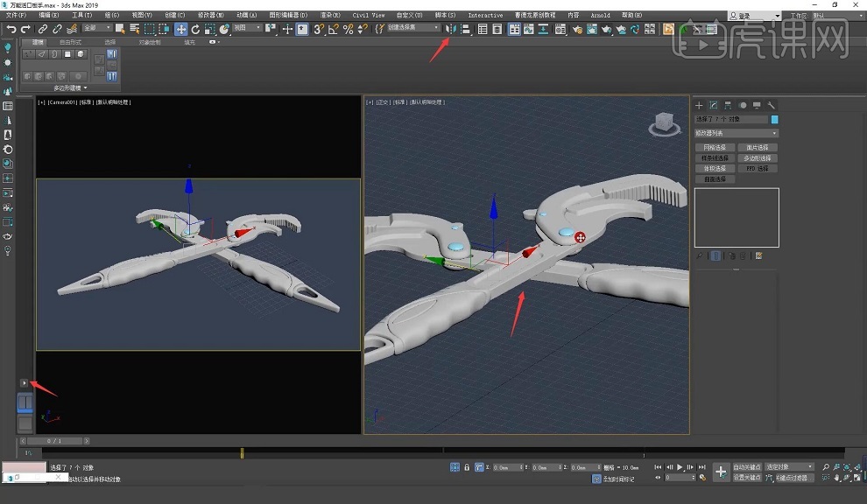Open the reference coordinate system dropdown
This screenshot has height=504, width=867.
pyautogui.click(x=246, y=28)
